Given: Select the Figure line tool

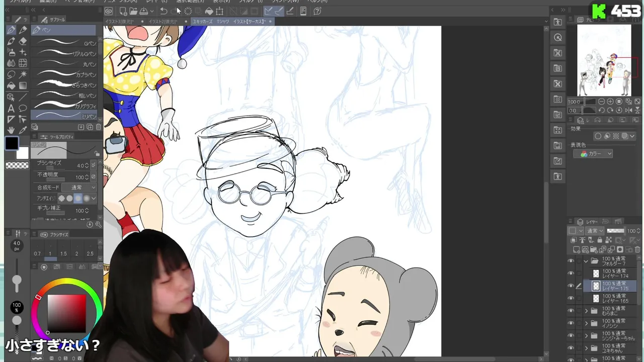Looking at the screenshot, I should click(23, 97).
